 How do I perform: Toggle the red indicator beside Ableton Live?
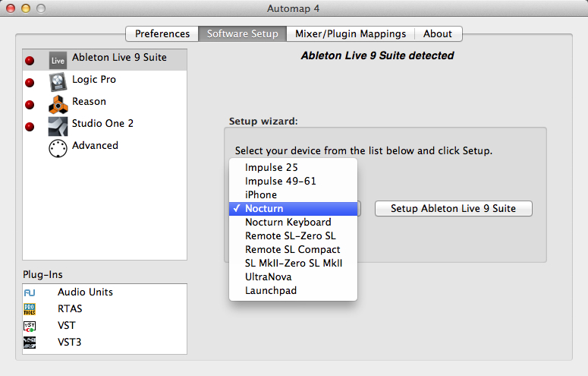tap(30, 61)
